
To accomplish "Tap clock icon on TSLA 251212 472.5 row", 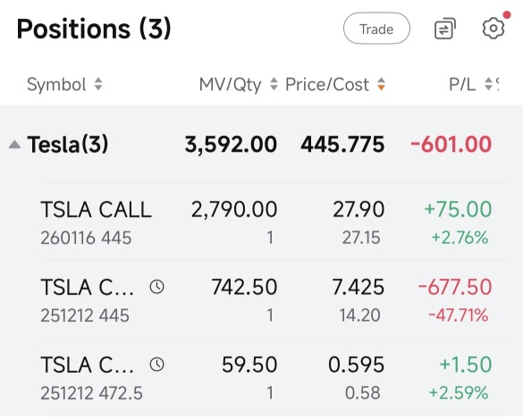I will (x=156, y=365).
